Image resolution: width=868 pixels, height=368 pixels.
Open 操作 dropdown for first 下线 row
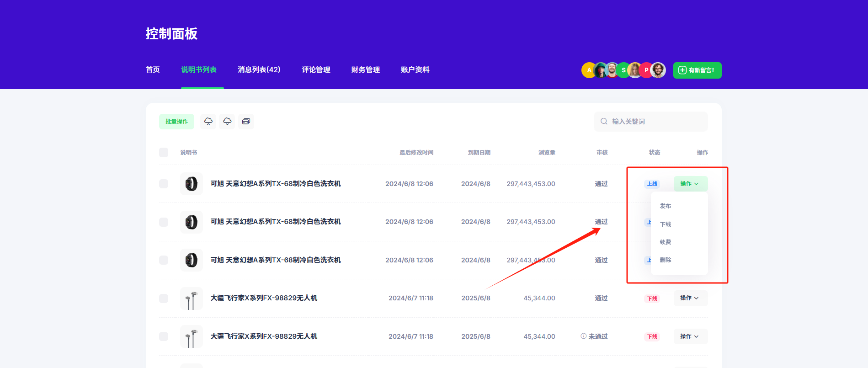(690, 298)
